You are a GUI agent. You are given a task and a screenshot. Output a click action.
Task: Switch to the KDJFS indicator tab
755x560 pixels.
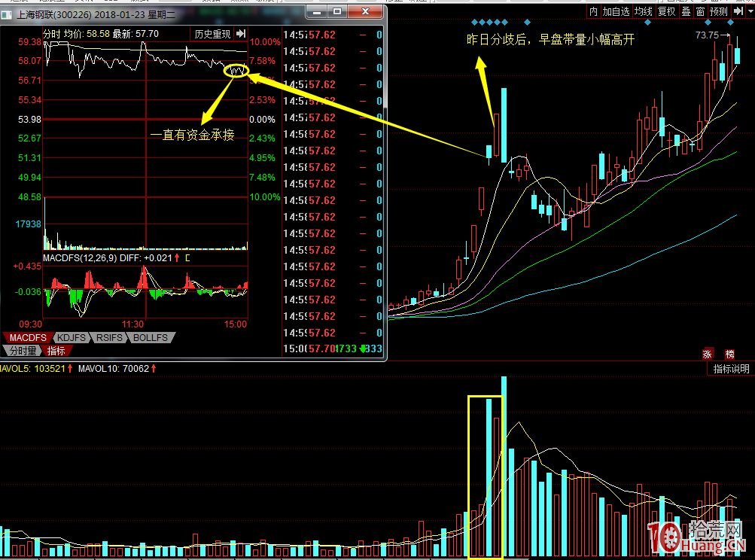[x=72, y=338]
